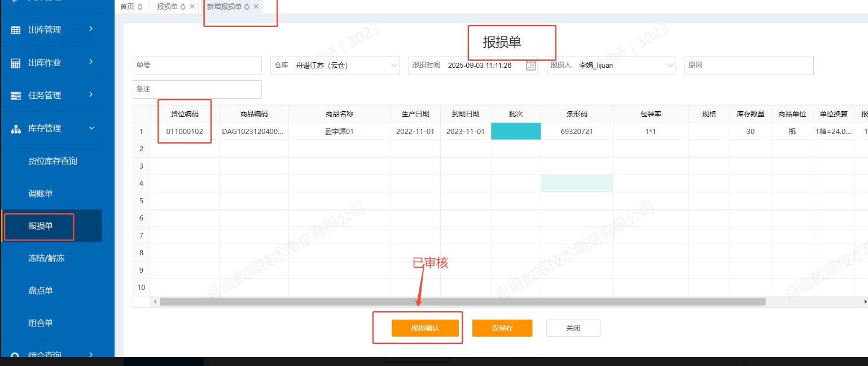
Task: Open 货位库存查询 in the sidebar
Action: click(52, 161)
